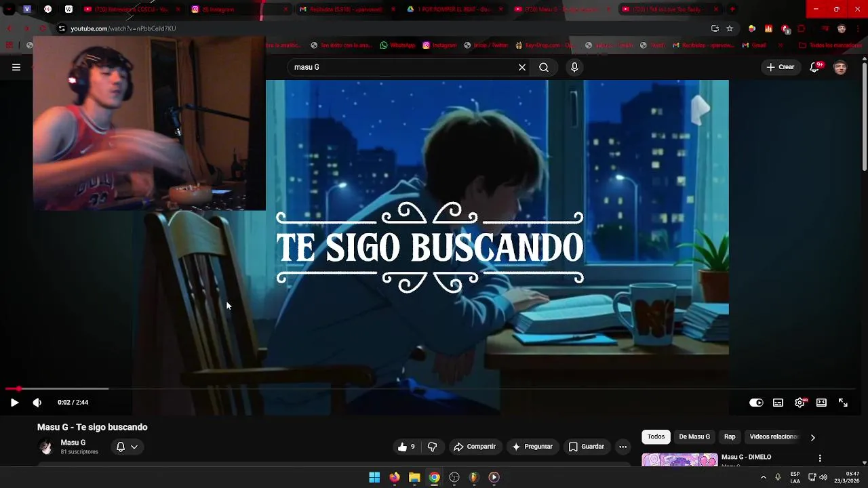Click the magnifier search button
This screenshot has width=868, height=488.
pos(544,67)
